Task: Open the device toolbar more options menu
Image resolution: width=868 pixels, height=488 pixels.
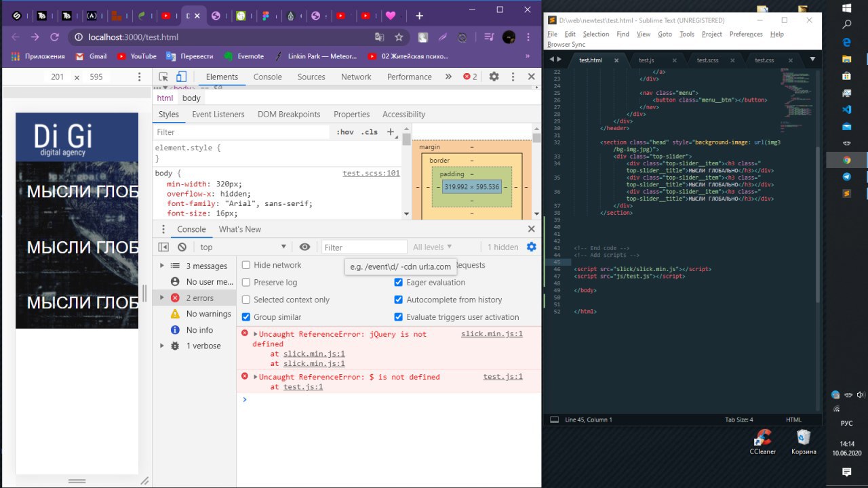Action: pyautogui.click(x=140, y=77)
